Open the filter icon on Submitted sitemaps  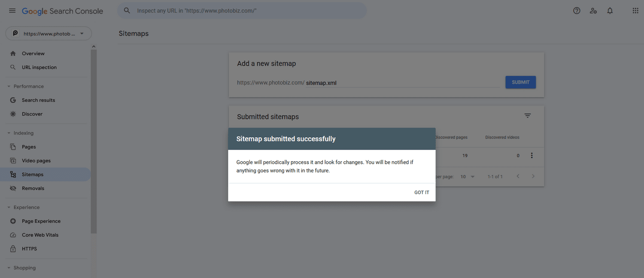(x=527, y=115)
